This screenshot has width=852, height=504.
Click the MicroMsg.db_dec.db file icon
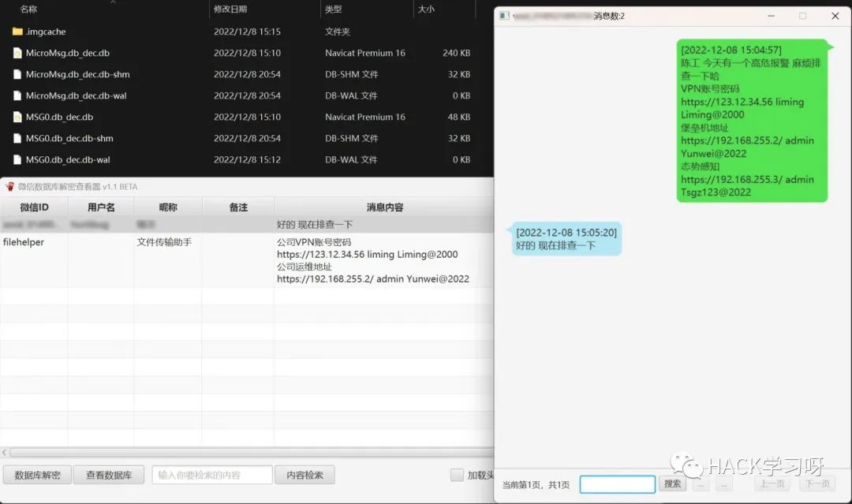[17, 53]
